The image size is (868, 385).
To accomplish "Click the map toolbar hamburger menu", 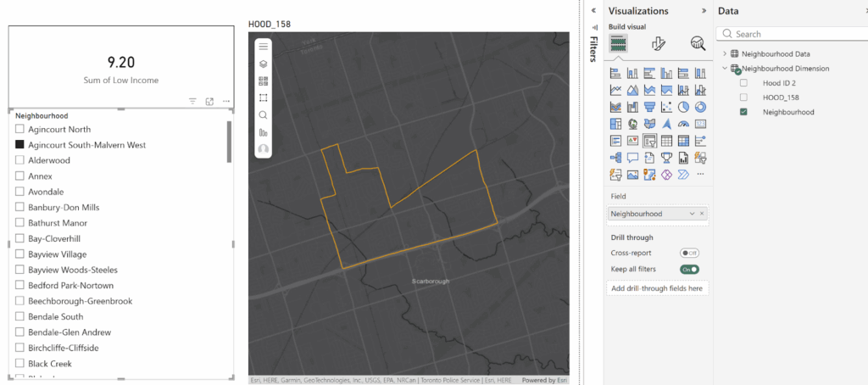I will click(263, 46).
